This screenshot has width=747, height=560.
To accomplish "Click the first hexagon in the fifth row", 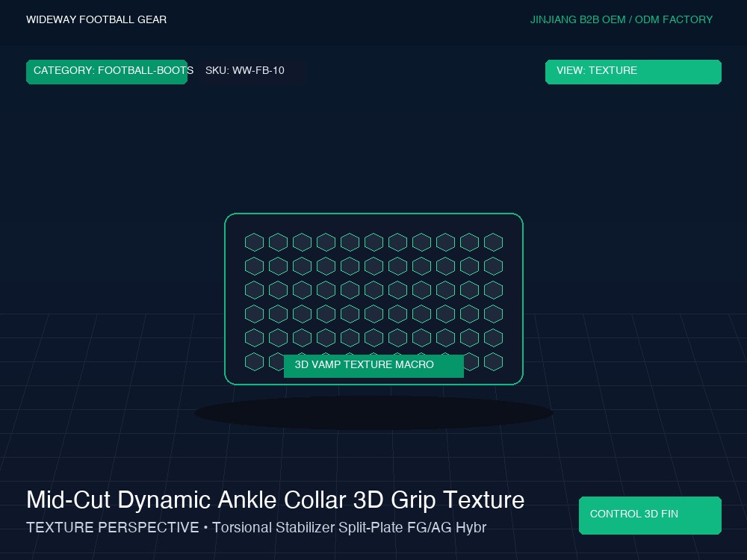I will click(255, 338).
